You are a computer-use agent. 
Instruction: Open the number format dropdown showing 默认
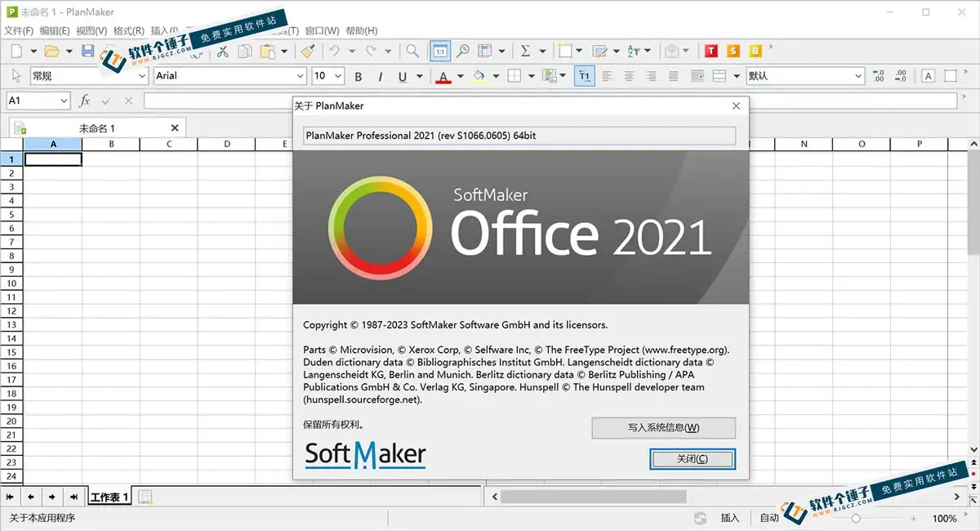click(804, 76)
